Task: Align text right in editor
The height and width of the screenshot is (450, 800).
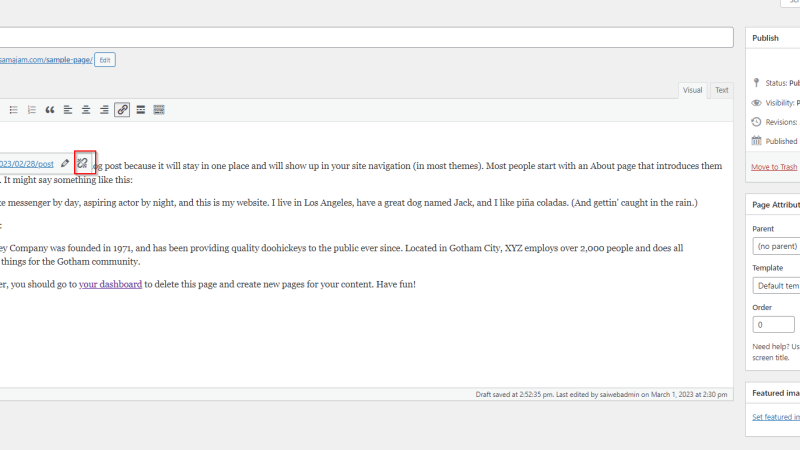Action: click(x=104, y=110)
